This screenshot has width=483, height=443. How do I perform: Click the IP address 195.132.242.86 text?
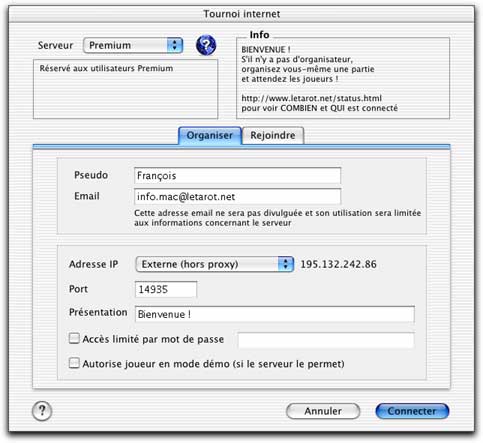coord(338,264)
